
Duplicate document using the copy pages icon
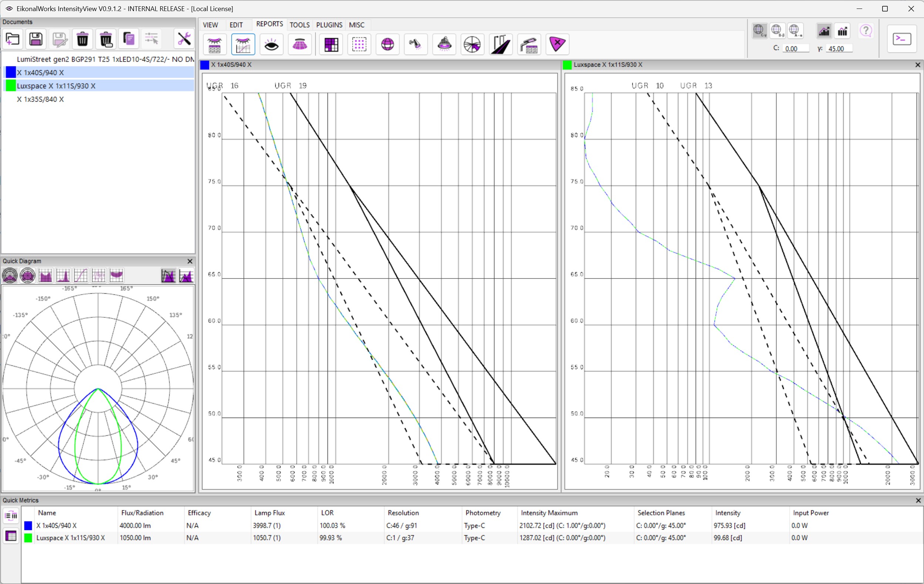(x=129, y=39)
